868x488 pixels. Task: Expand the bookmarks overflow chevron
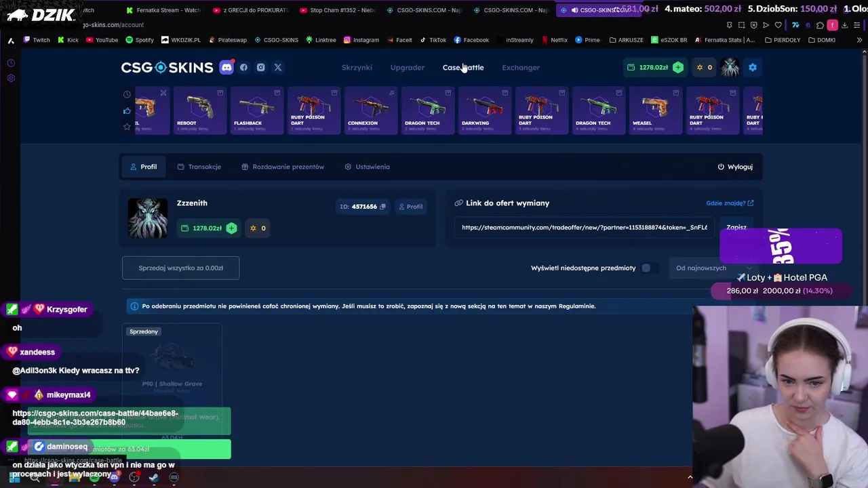859,40
